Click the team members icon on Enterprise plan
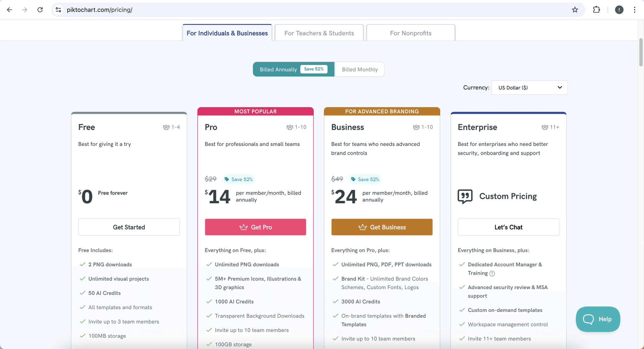 545,127
